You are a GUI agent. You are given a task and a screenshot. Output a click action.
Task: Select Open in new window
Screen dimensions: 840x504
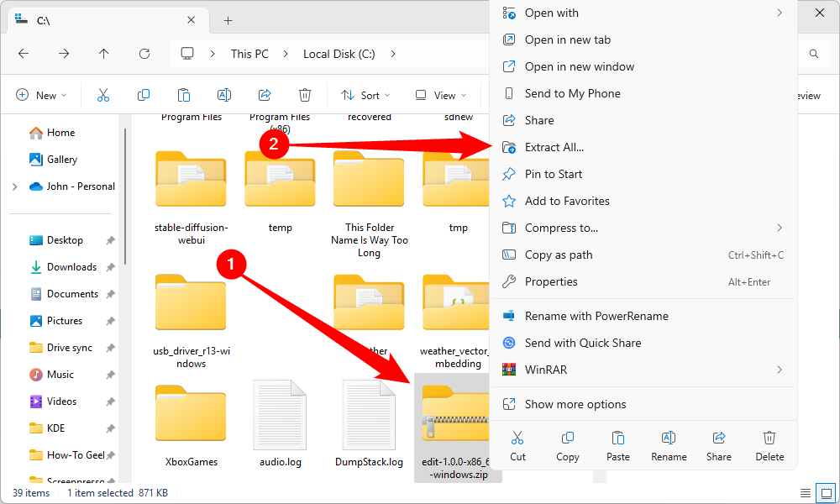click(643, 66)
